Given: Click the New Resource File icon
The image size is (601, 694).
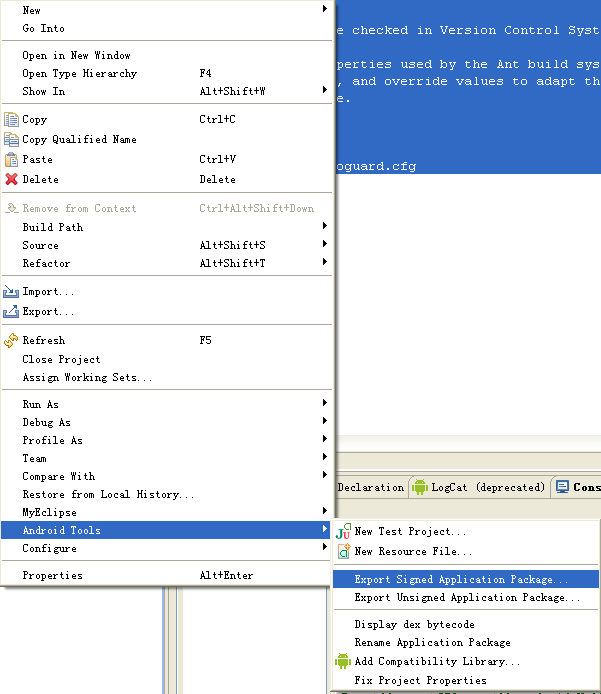Looking at the screenshot, I should [343, 552].
